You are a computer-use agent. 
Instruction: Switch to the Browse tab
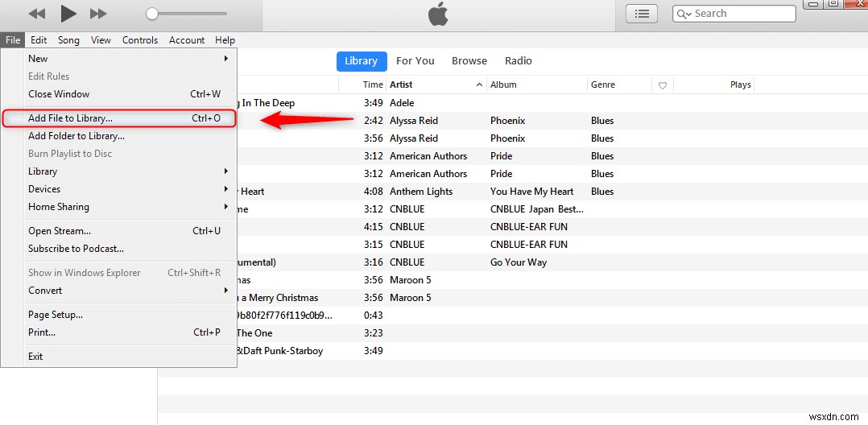point(469,61)
